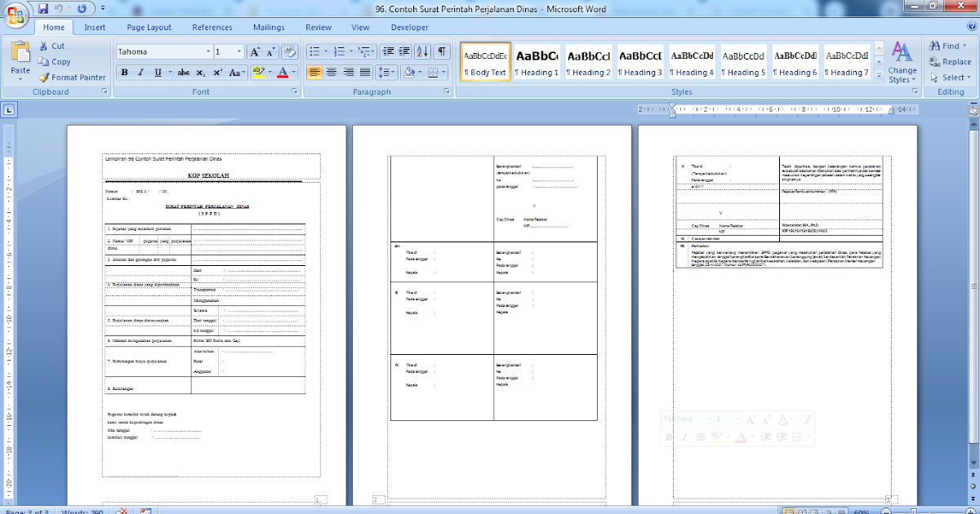
Task: Open line spacing options
Action: pos(387,72)
